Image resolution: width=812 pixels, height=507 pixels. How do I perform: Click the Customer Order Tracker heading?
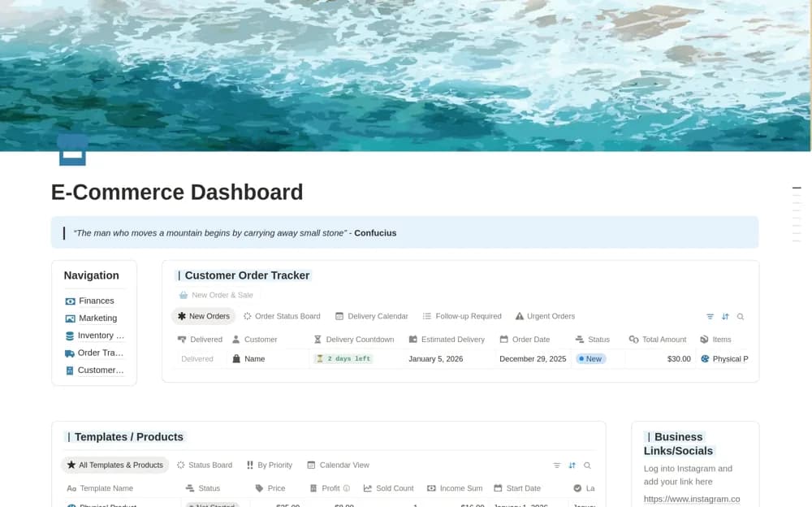coord(244,275)
